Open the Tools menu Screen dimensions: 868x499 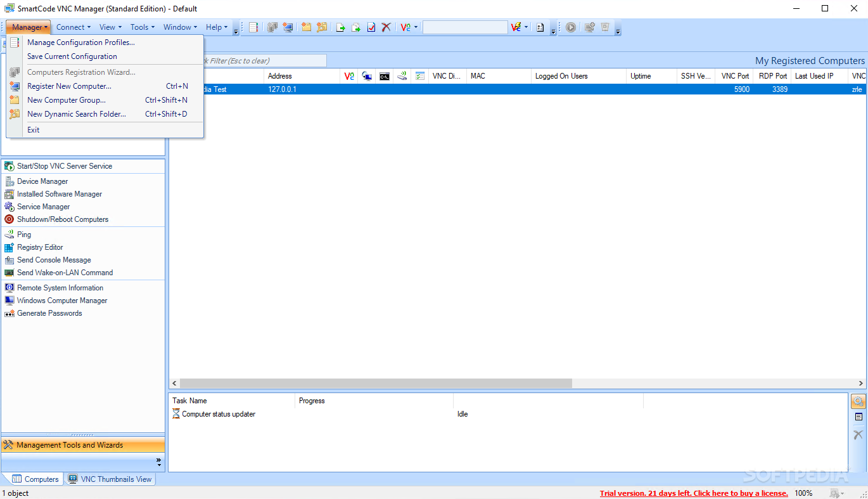(x=143, y=27)
